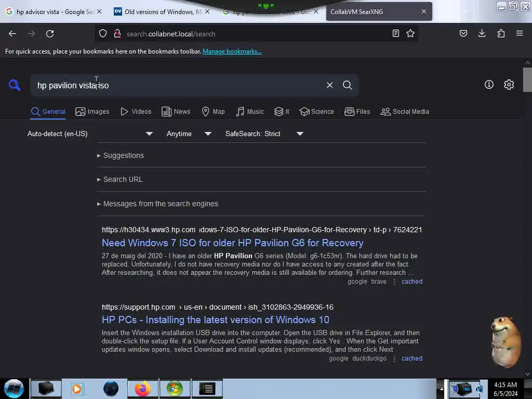
Task: Click the page vertical scrollbar thumb
Action: coord(527,79)
